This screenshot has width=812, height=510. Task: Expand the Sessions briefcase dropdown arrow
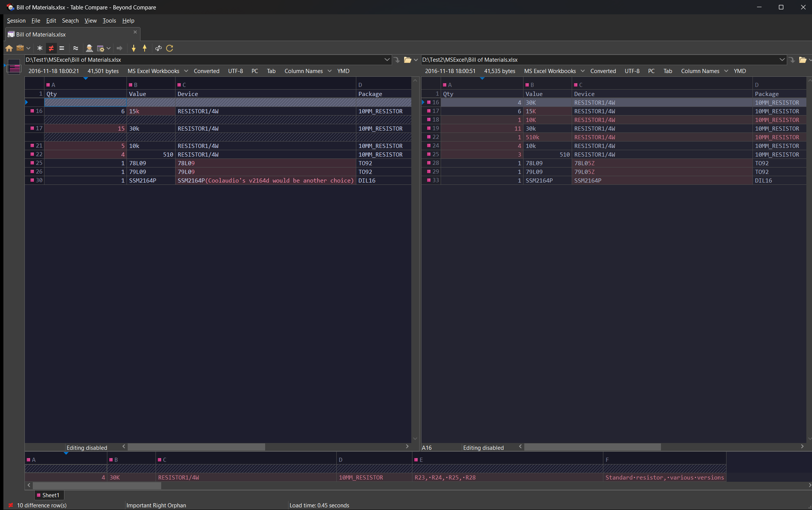(28, 48)
